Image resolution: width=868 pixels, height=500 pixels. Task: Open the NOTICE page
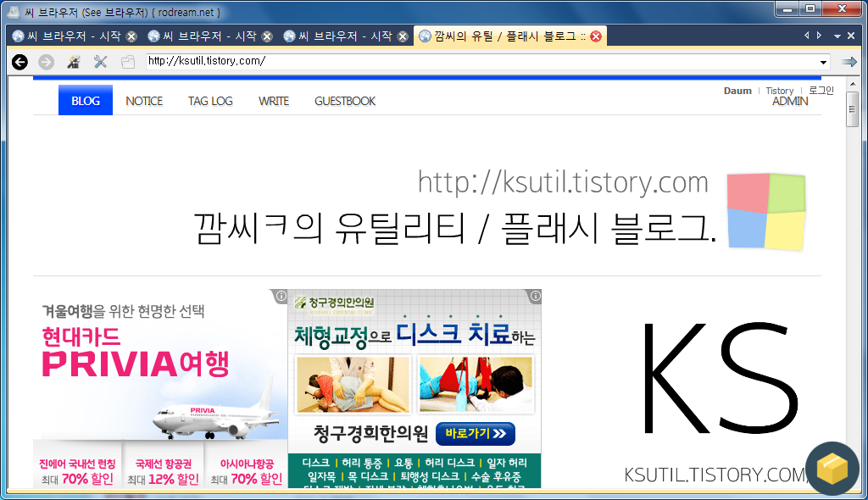[144, 102]
